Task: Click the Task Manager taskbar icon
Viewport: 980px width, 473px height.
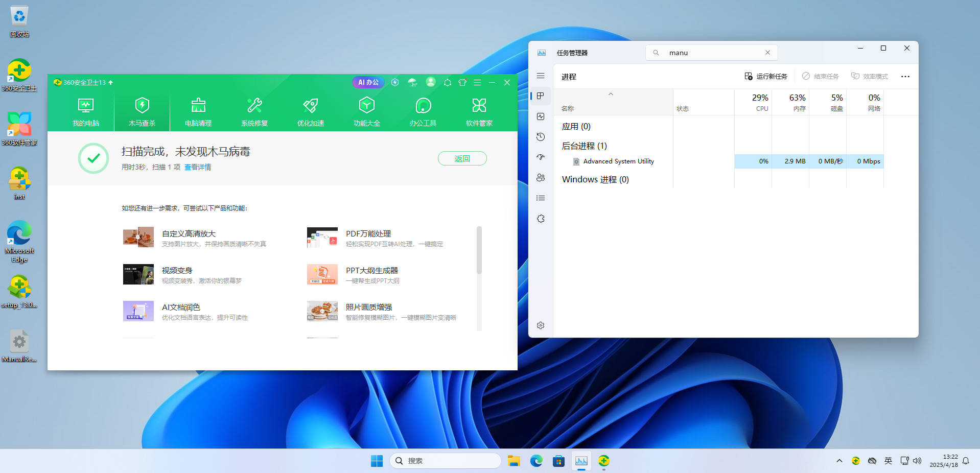Action: pos(581,461)
